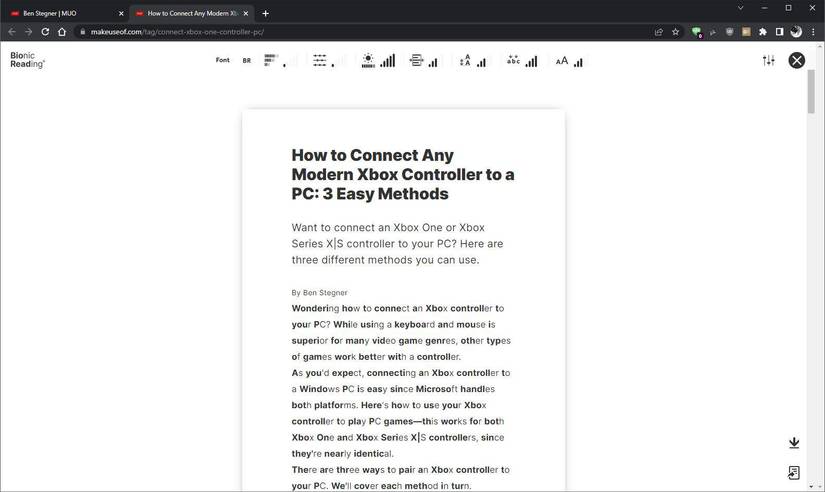
Task: Click the letter spacing abc icon
Action: [x=513, y=60]
